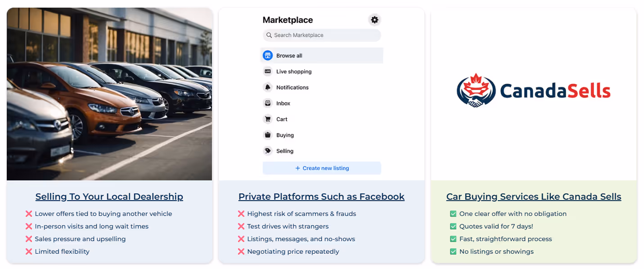644x269 pixels.
Task: Click text 'No listings or showings'
Action: click(496, 251)
